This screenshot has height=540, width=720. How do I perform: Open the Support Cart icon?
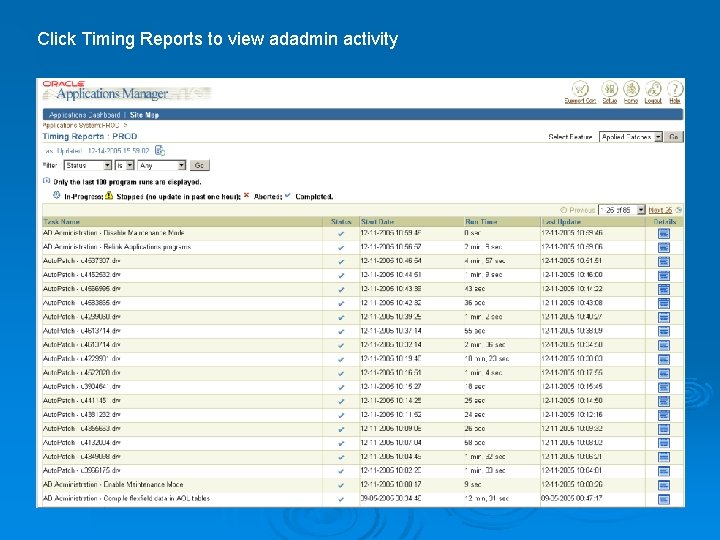pos(580,89)
